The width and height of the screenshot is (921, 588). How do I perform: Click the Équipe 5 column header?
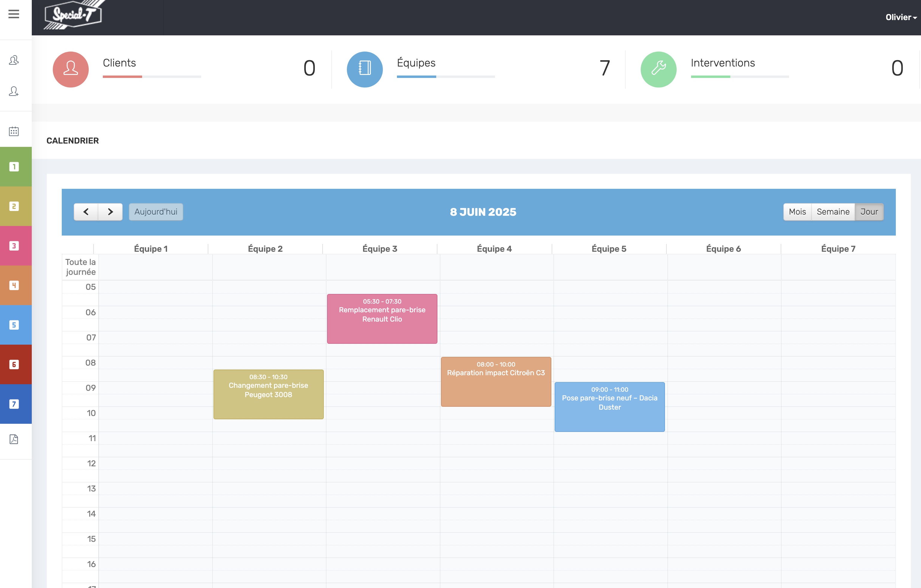tap(609, 248)
